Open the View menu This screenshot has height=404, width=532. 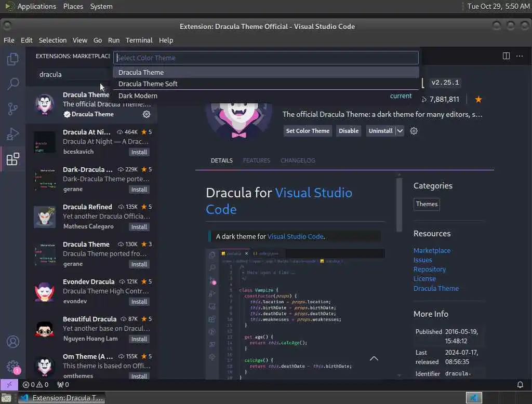pyautogui.click(x=79, y=40)
